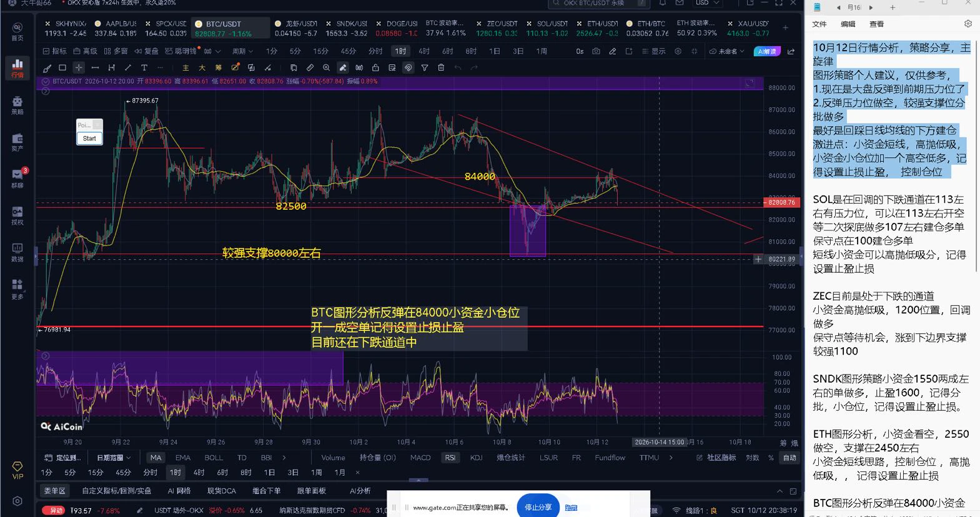
Task: Select the 4时 timeframe in top bar
Action: (424, 51)
